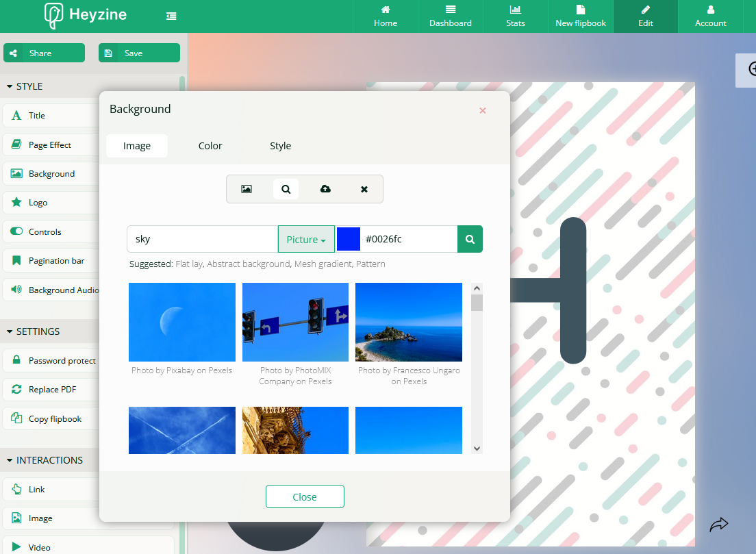Click the search text field containing sky
This screenshot has height=554, width=756.
[x=203, y=239]
